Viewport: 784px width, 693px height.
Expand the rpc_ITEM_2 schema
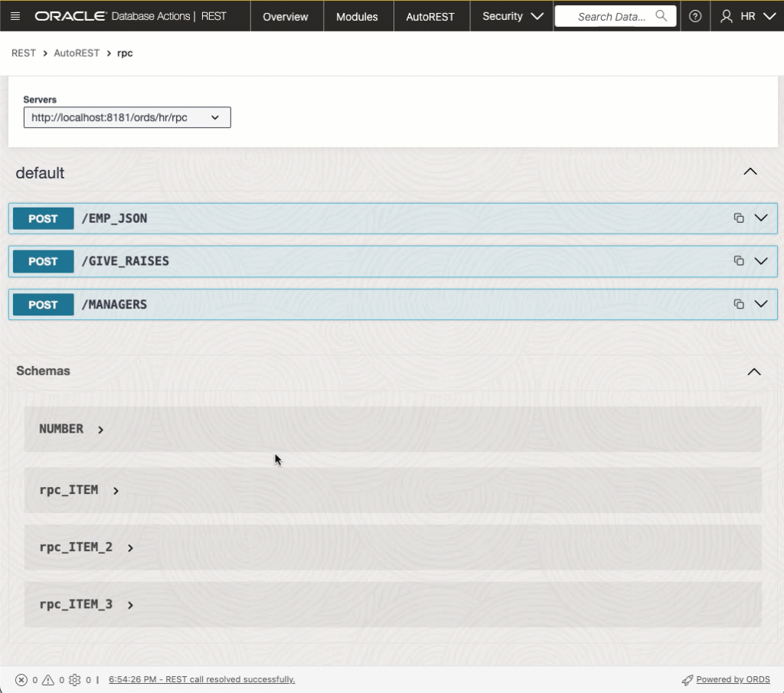[130, 548]
